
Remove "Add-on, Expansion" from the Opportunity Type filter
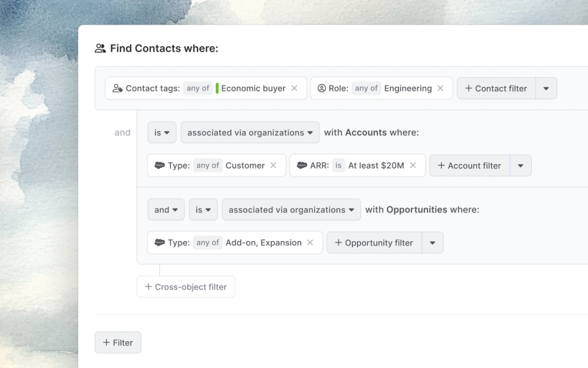310,242
